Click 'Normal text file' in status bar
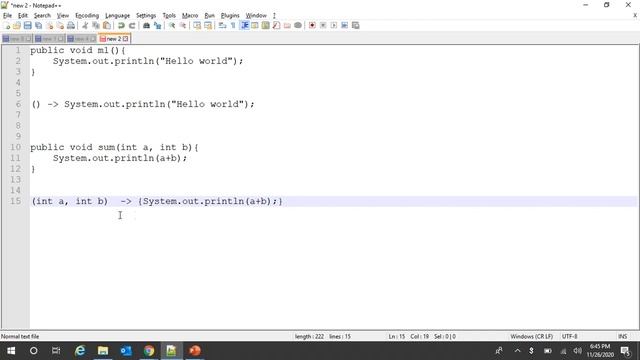The height and width of the screenshot is (360, 640). pyautogui.click(x=20, y=337)
